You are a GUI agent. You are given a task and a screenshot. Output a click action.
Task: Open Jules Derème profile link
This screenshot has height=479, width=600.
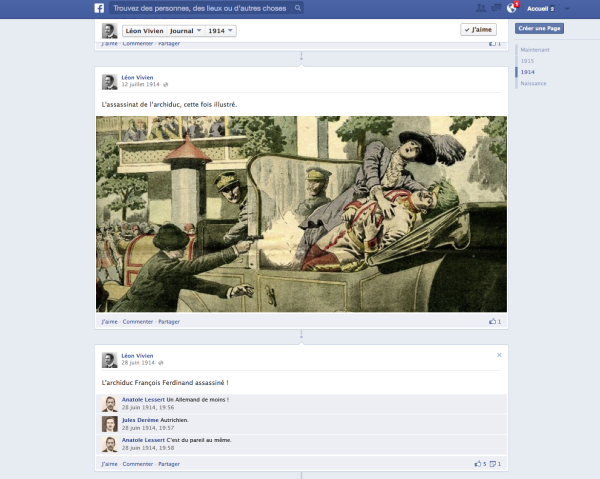coord(140,420)
